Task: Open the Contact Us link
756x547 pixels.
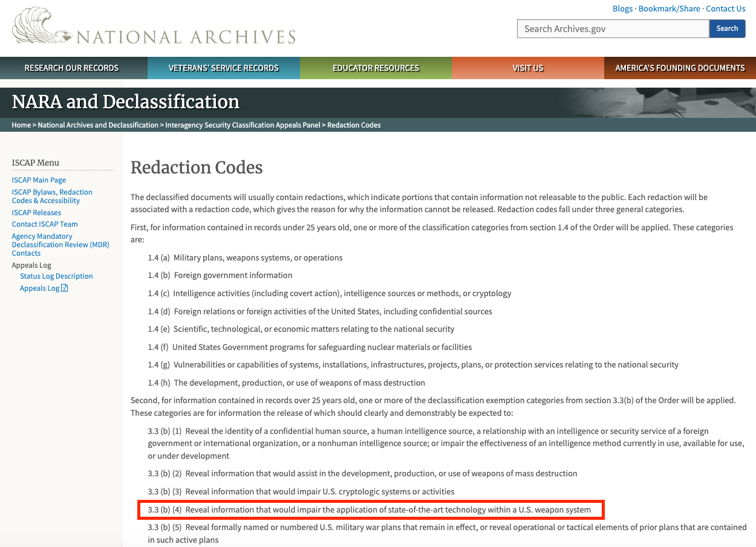Action: click(x=725, y=8)
